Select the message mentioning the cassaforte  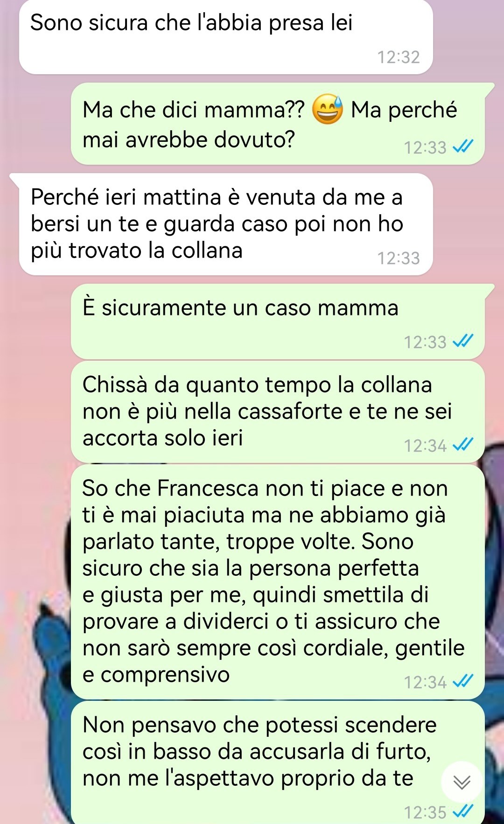278,412
